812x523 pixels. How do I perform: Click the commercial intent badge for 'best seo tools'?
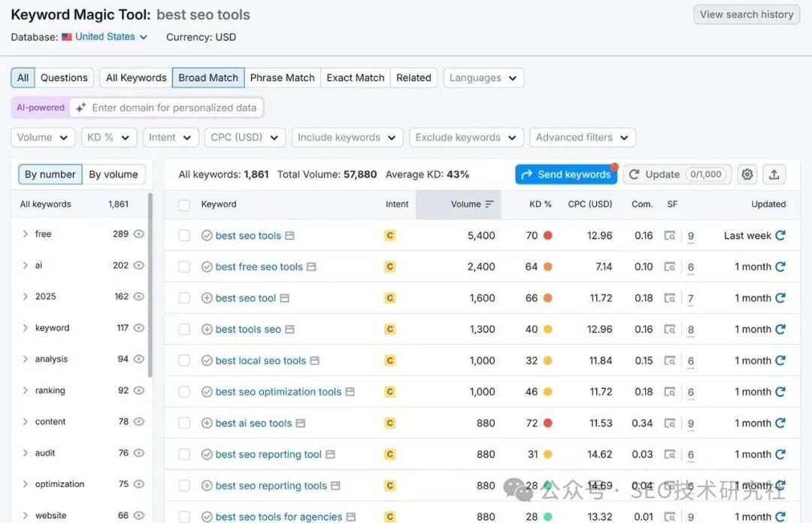pyautogui.click(x=390, y=236)
